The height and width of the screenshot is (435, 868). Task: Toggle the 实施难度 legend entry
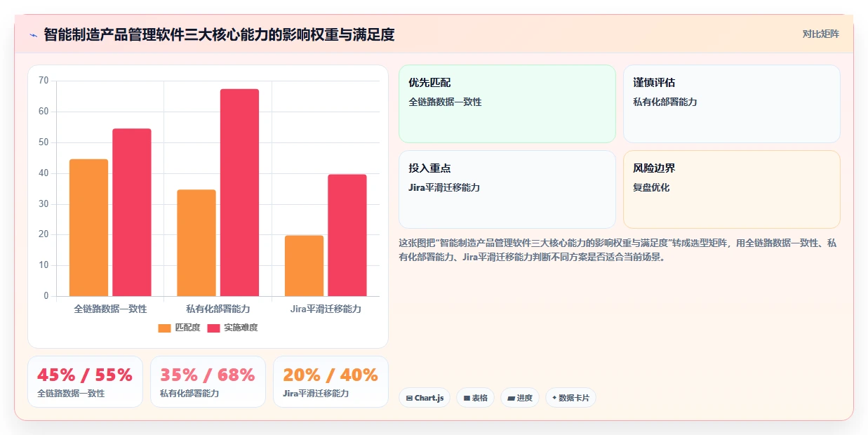(232, 328)
